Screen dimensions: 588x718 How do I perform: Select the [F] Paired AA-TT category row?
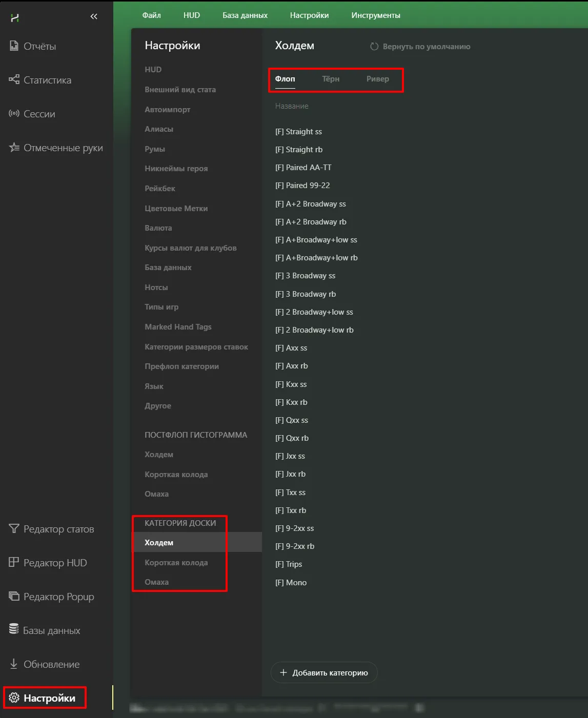(303, 168)
